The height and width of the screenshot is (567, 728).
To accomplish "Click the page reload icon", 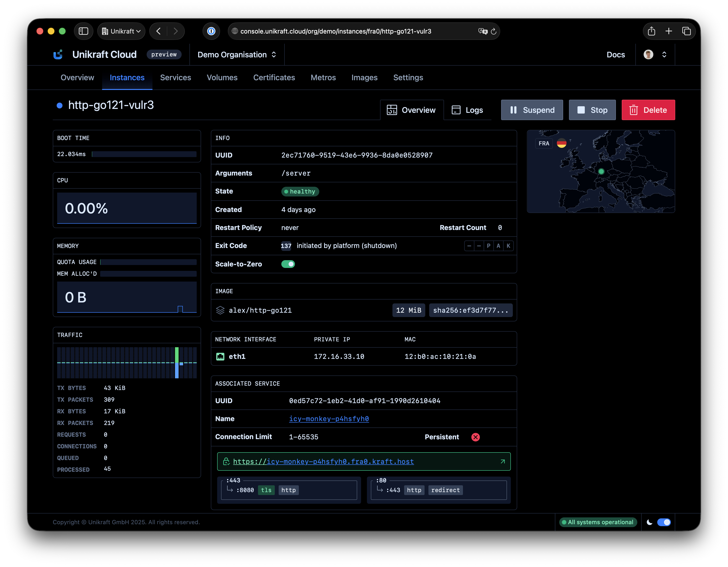I will tap(493, 31).
